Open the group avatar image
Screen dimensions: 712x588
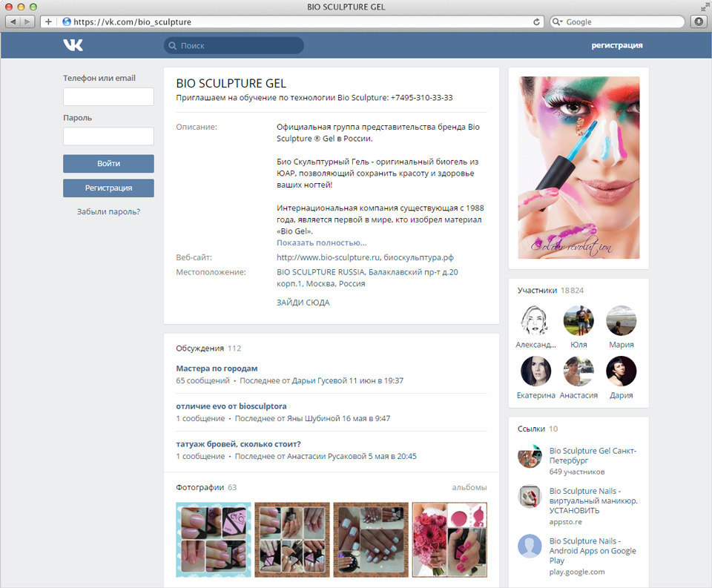(x=578, y=168)
